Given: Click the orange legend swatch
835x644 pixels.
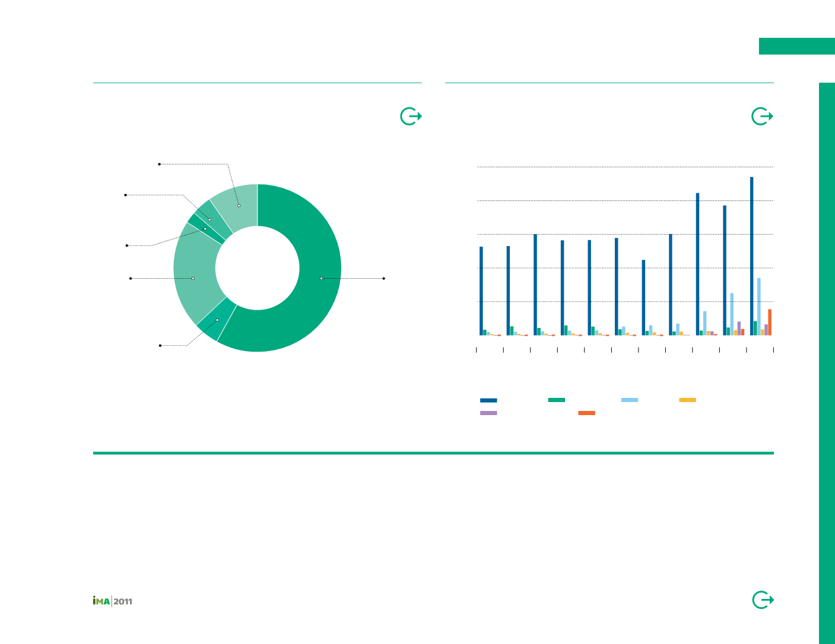Looking at the screenshot, I should pyautogui.click(x=586, y=413).
